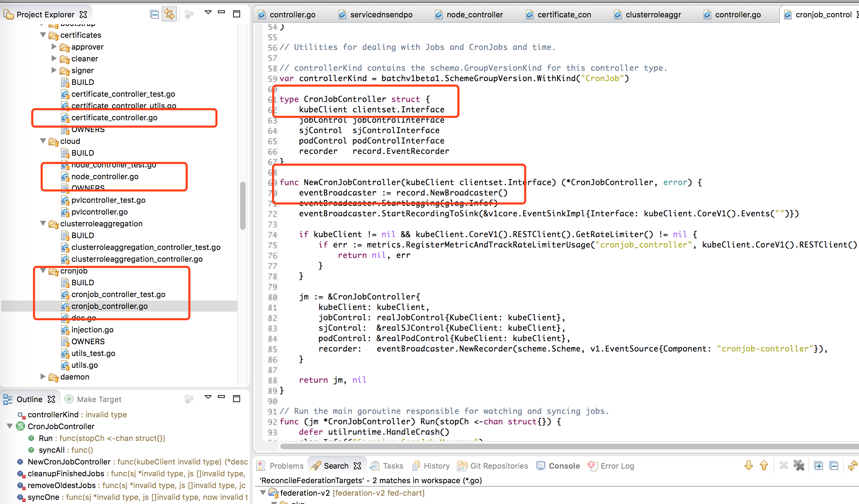Image resolution: width=859 pixels, height=504 pixels.
Task: Click Collapse All icon in Project Explorer
Action: [x=154, y=14]
